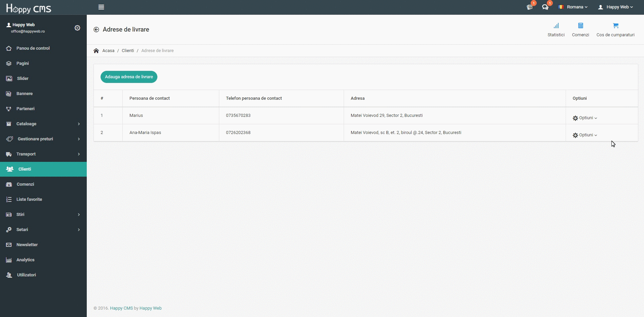
Task: Open Optiuni dropdown for Marius row
Action: click(x=585, y=118)
